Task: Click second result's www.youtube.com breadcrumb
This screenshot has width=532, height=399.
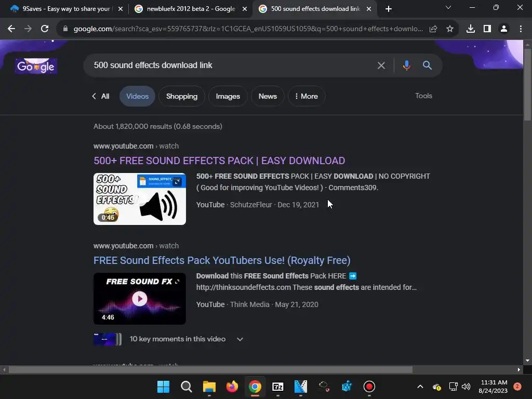Action: click(x=123, y=246)
